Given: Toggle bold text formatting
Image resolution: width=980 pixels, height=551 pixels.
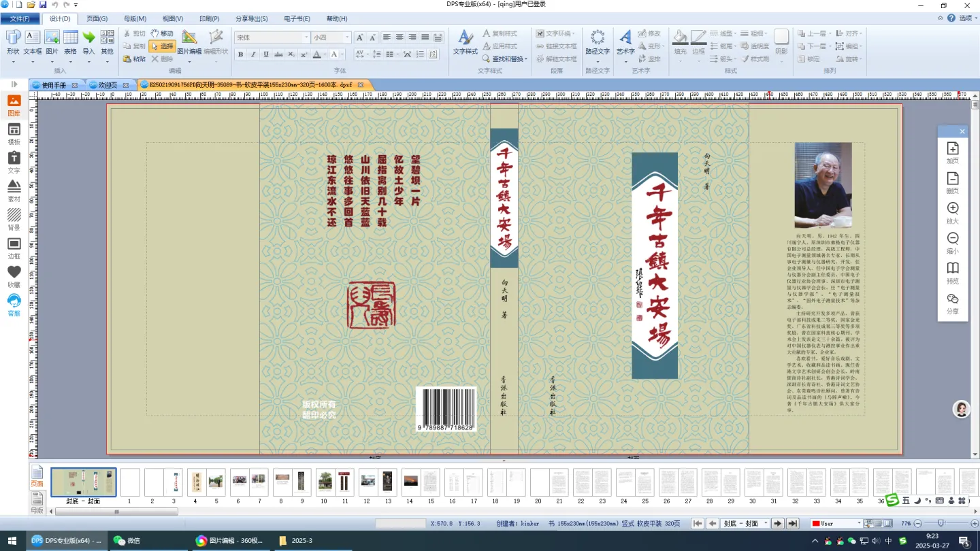Looking at the screenshot, I should coord(240,54).
